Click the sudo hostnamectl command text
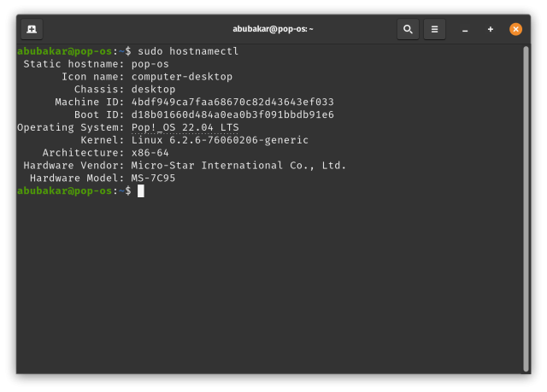Viewport: 547px width, 392px height. pyautogui.click(x=188, y=52)
